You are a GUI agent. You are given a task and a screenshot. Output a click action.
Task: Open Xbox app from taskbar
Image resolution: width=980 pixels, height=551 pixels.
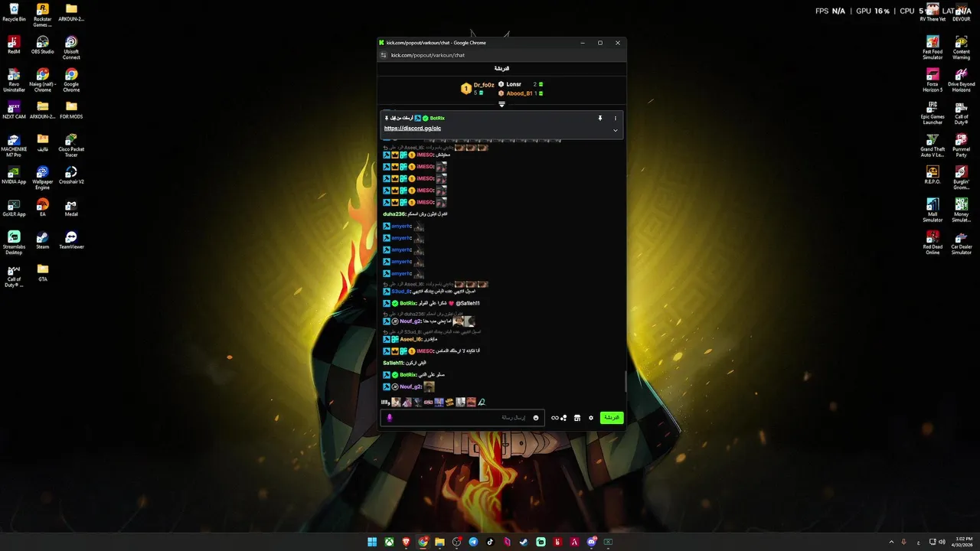tap(389, 542)
